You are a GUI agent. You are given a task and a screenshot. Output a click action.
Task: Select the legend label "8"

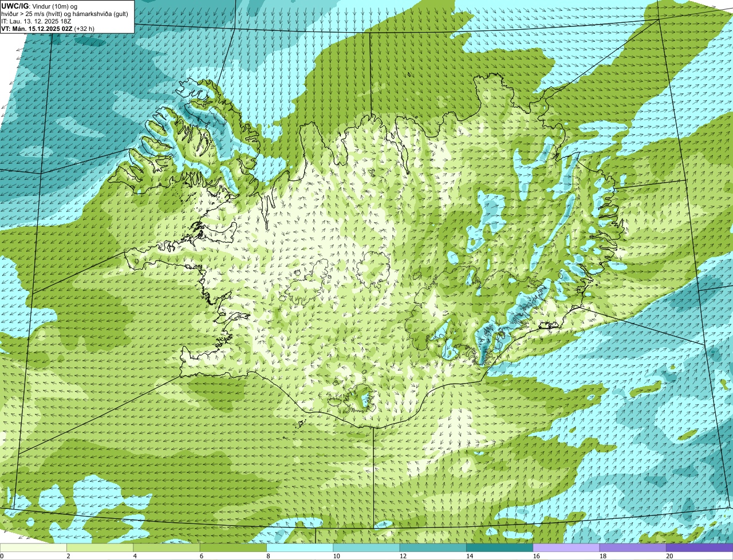tap(268, 556)
